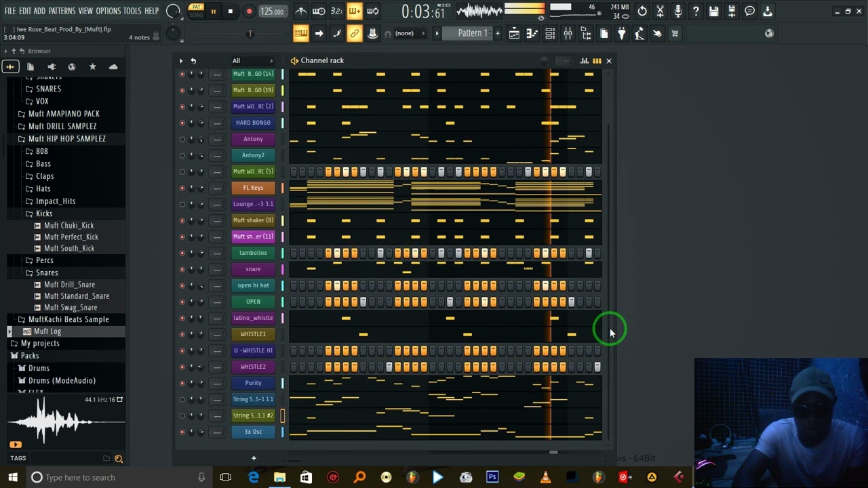Open the channel filter 'All' dropdown
The width and height of the screenshot is (868, 488).
(x=252, y=61)
